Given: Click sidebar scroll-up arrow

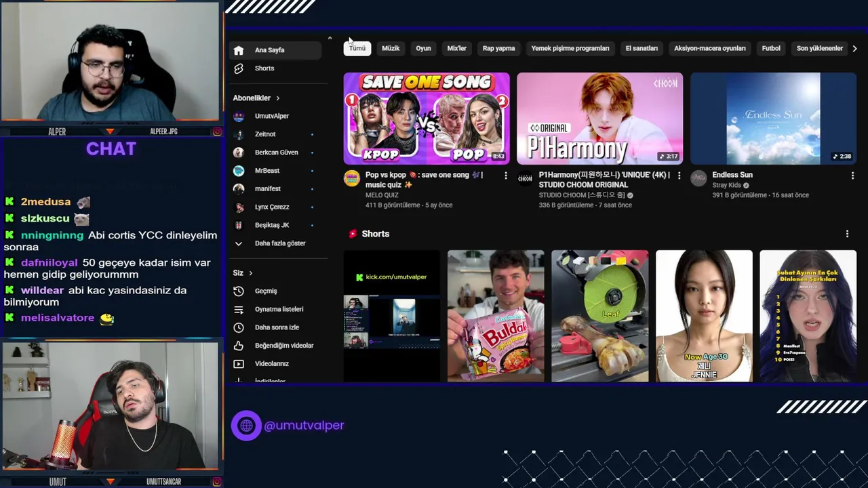Looking at the screenshot, I should [330, 39].
